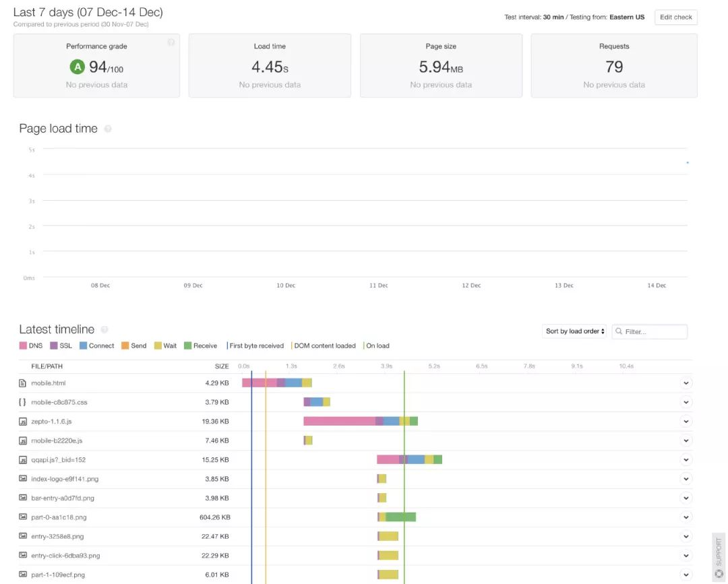
Task: Click the pink DNS legend swatch
Action: click(23, 346)
